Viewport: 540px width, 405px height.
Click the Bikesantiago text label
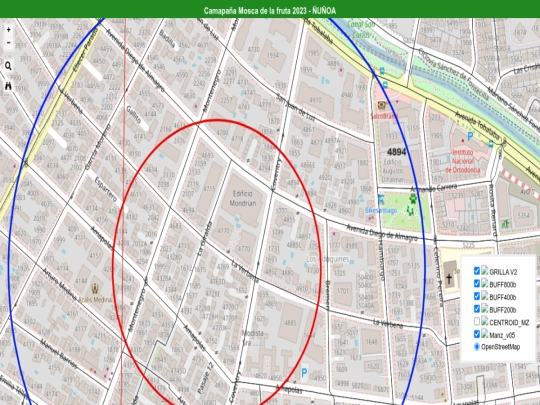(x=381, y=210)
